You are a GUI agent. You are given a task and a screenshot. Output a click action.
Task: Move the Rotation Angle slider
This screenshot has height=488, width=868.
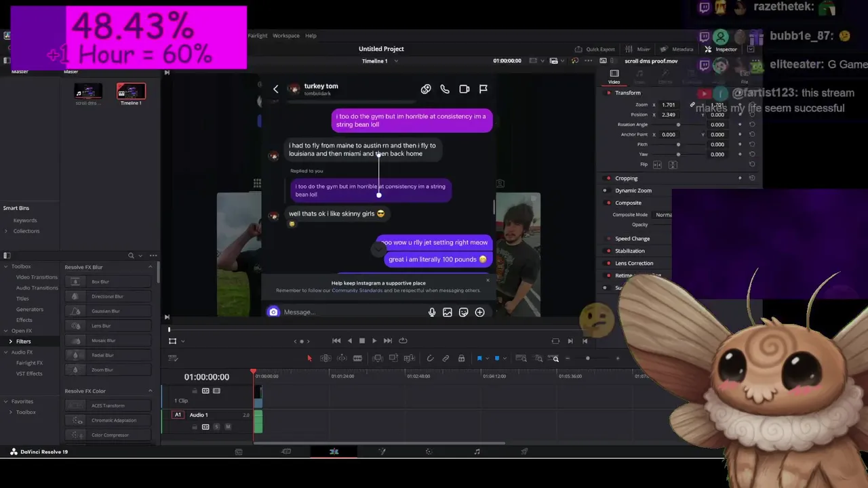click(678, 125)
